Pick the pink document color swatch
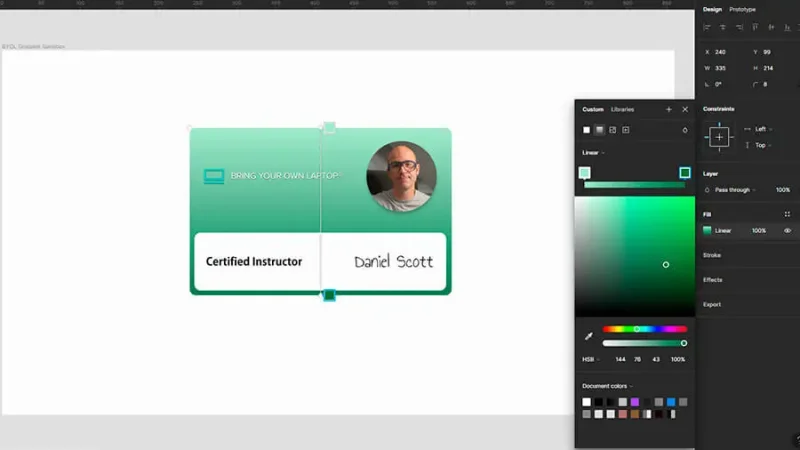This screenshot has height=450, width=800. (x=622, y=414)
